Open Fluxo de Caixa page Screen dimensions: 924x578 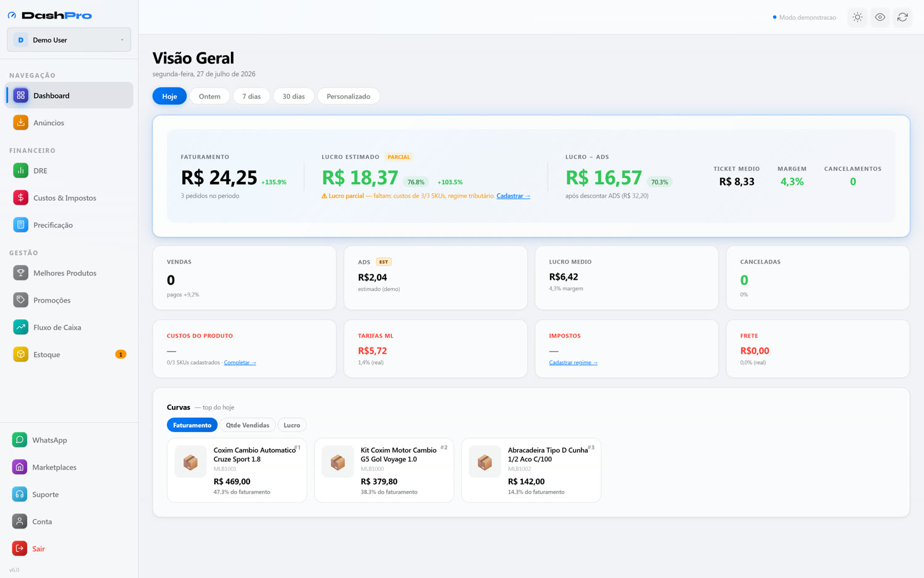point(69,327)
